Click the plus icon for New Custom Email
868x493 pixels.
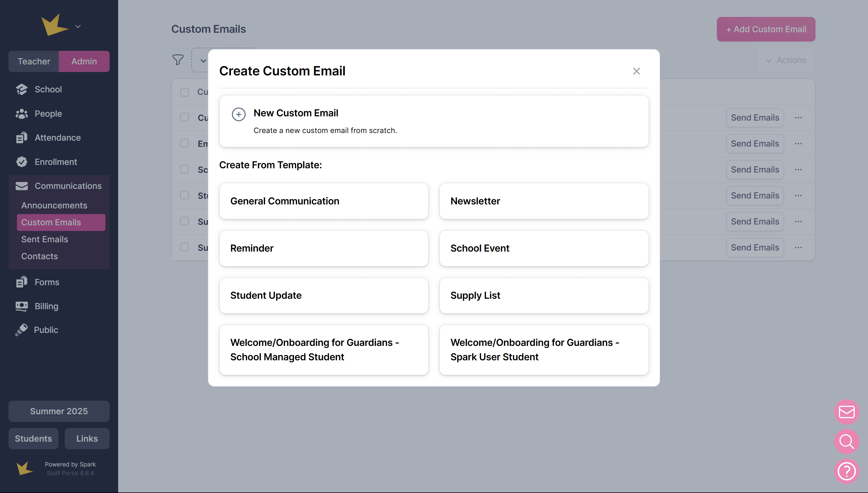238,114
